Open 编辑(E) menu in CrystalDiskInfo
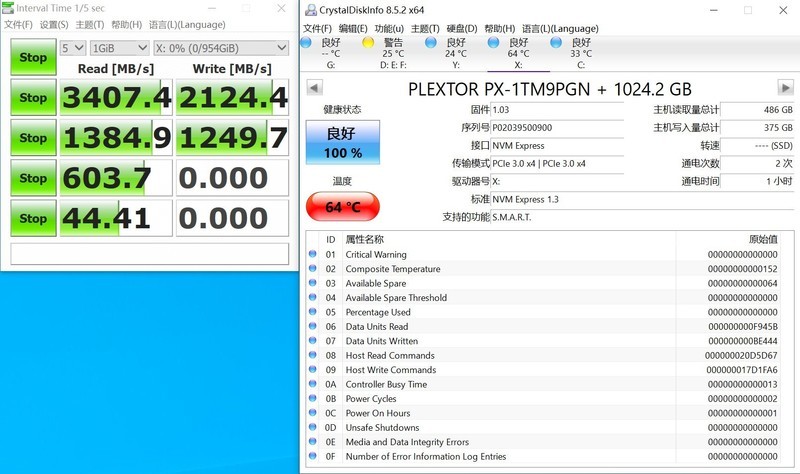The width and height of the screenshot is (800, 474). click(353, 29)
